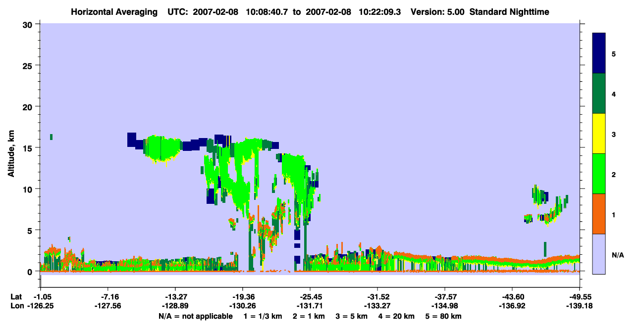This screenshot has width=644, height=330.
Task: Click longitude value -127.56
Action: click(x=108, y=306)
